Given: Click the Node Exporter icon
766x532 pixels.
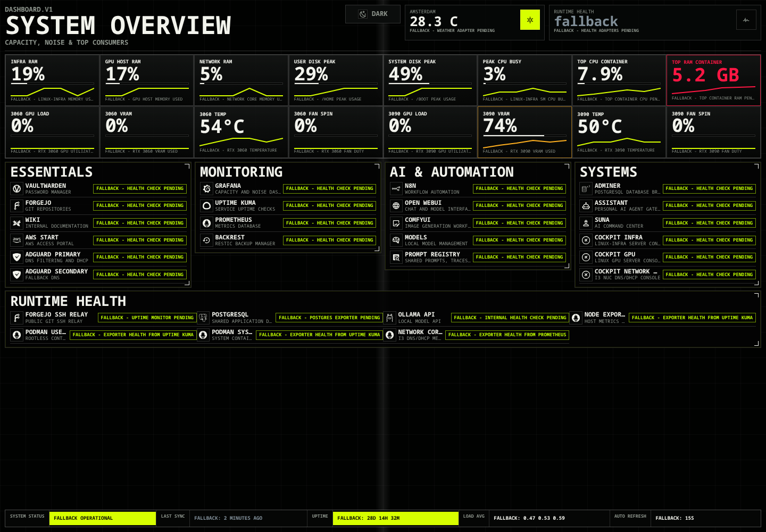Looking at the screenshot, I should pos(576,318).
